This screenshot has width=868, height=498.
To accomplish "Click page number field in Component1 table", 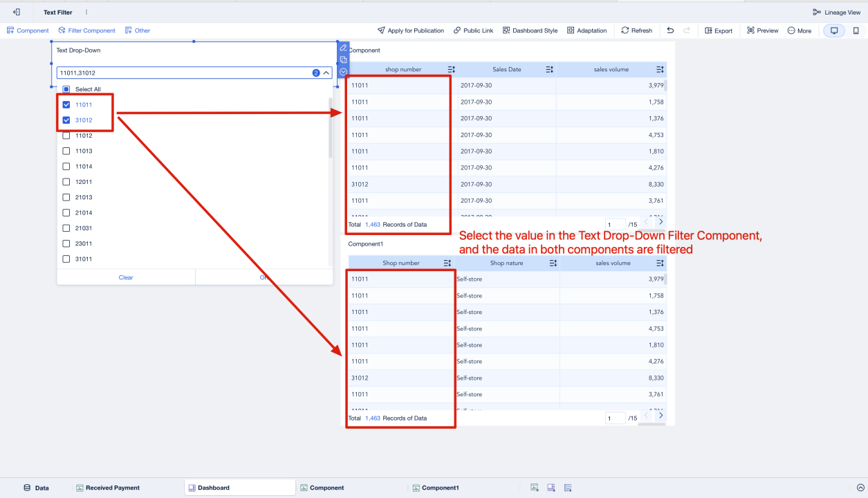I will click(615, 418).
